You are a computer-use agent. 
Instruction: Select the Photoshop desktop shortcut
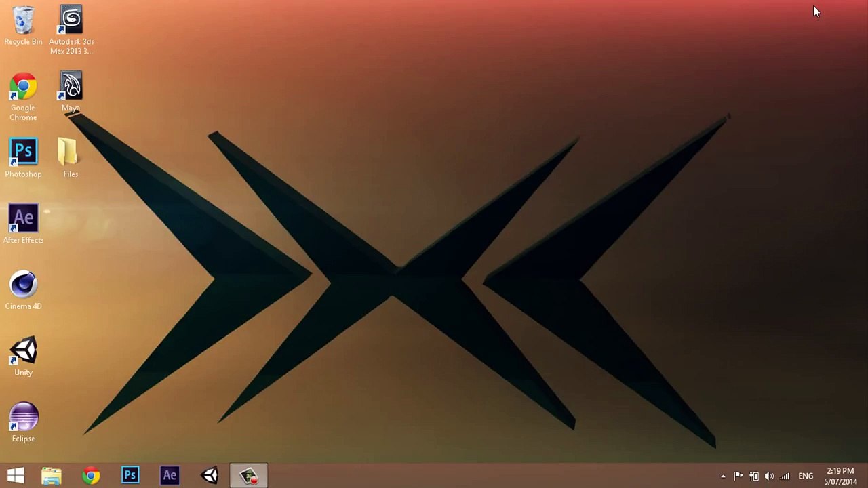pyautogui.click(x=23, y=159)
